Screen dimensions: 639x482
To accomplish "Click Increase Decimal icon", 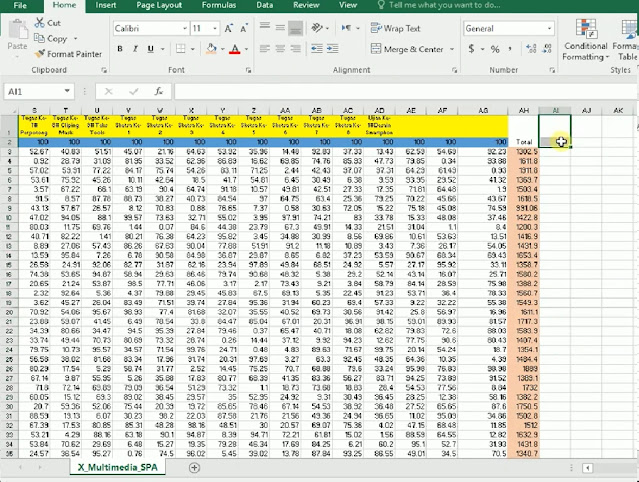I will click(x=531, y=49).
